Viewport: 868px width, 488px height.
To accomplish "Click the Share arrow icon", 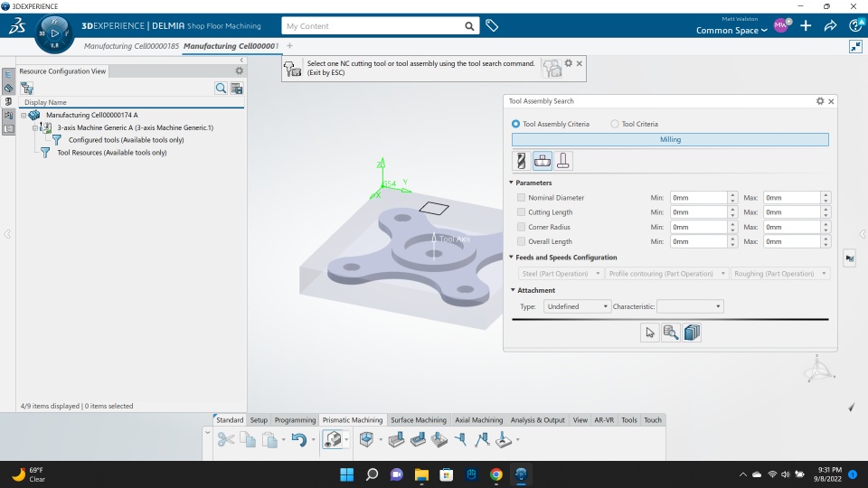I will [830, 25].
